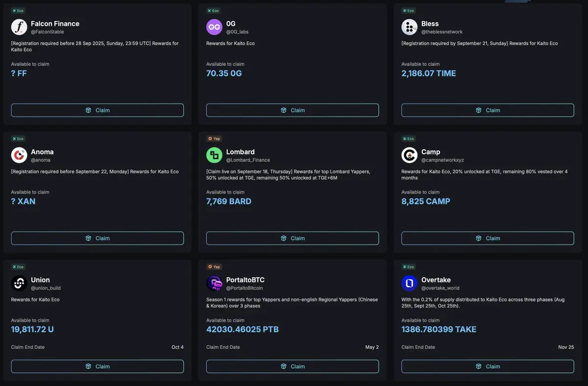Viewport: 588px width, 386px height.
Task: Click the 0G purple logo icon
Action: [x=214, y=27]
